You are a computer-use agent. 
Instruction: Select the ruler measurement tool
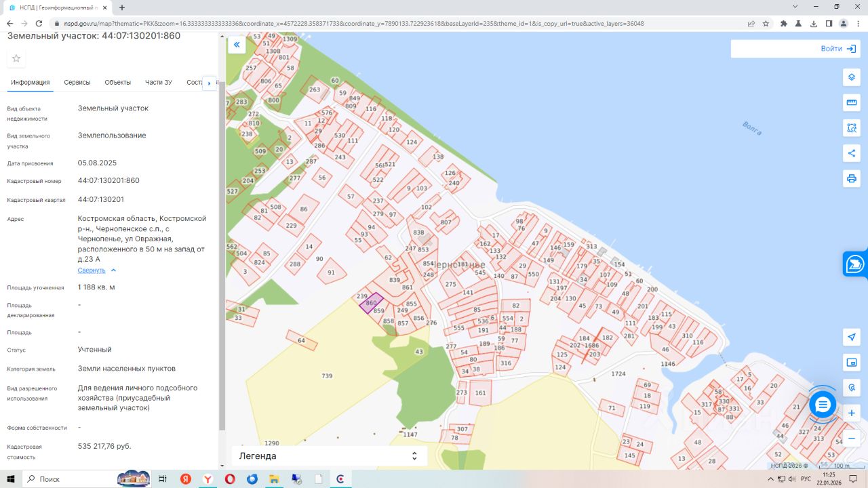tap(852, 103)
